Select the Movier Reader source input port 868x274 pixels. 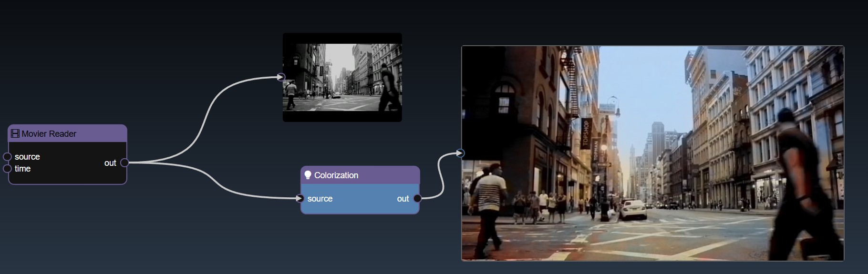7,157
